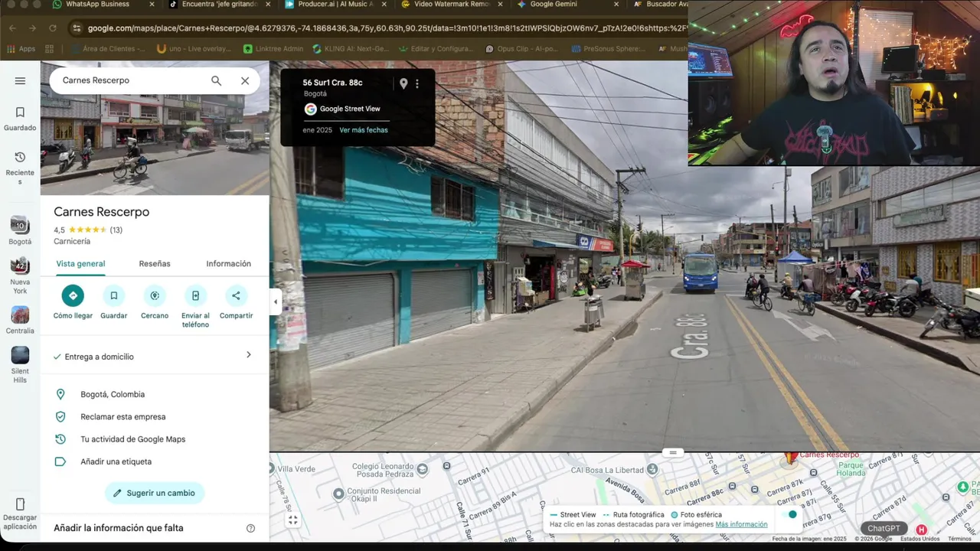Click the browser forward arrow
980x551 pixels.
coord(32,28)
